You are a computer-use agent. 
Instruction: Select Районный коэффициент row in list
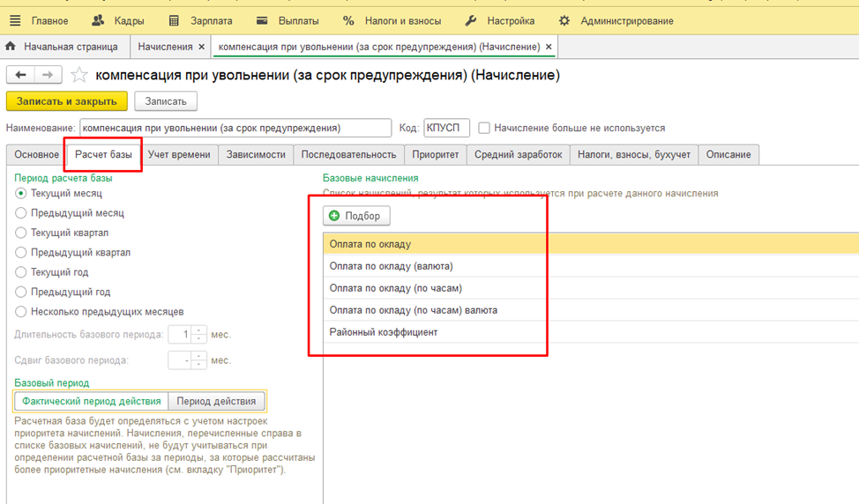point(383,332)
